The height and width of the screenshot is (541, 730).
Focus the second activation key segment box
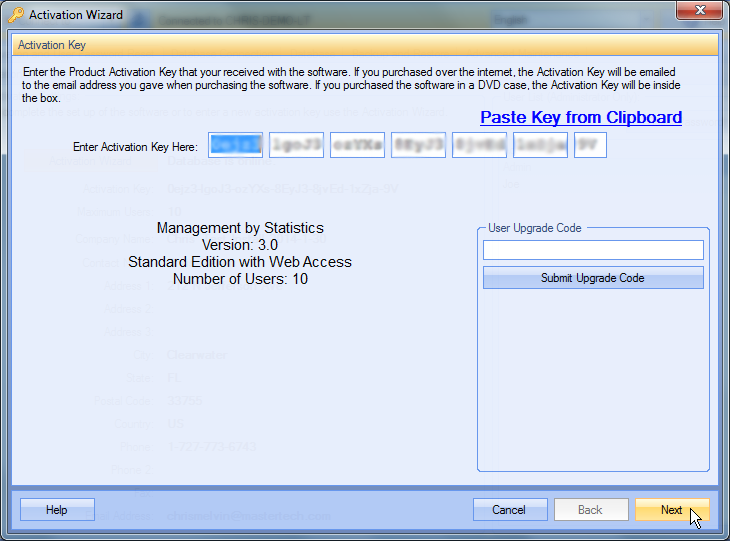[297, 145]
